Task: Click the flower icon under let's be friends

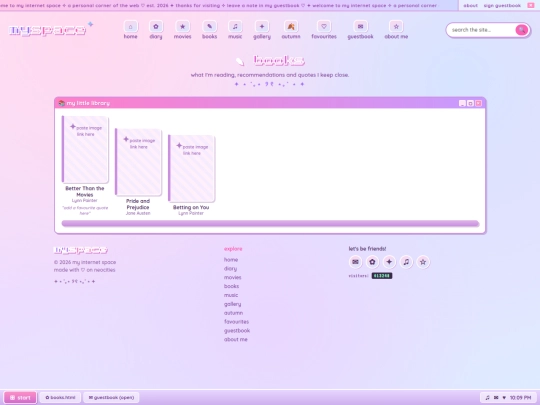Action: [x=372, y=262]
